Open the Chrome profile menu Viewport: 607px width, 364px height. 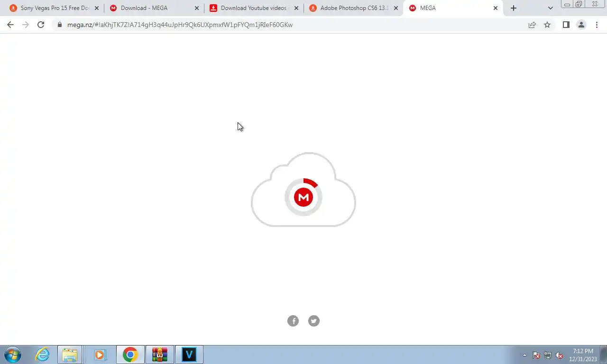click(581, 25)
